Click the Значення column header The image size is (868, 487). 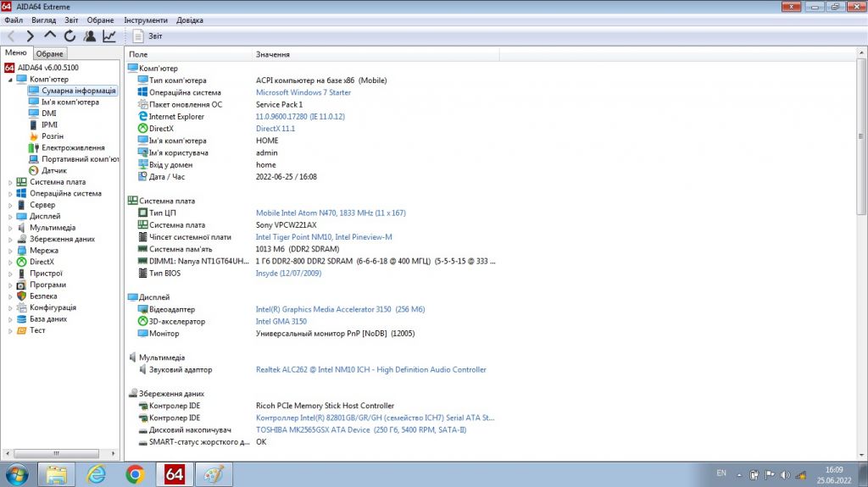376,54
